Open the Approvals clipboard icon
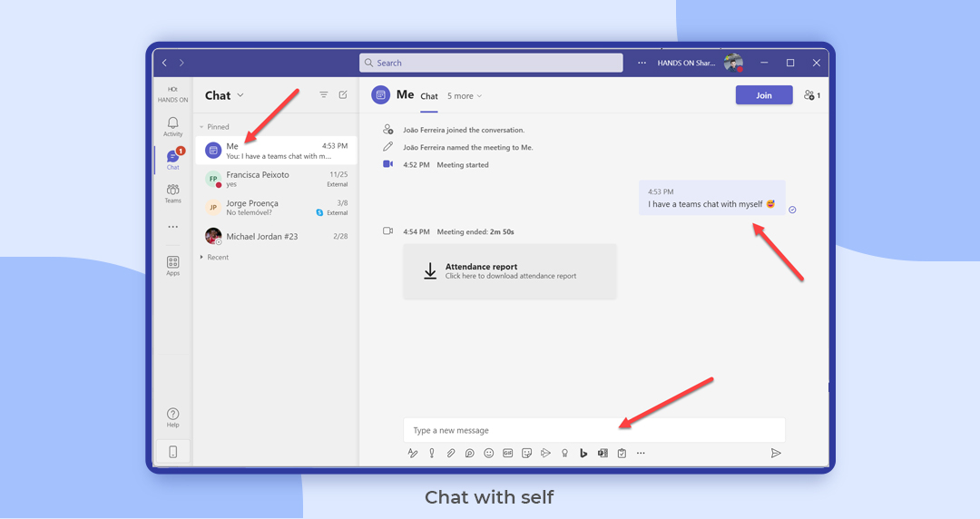 coord(622,454)
